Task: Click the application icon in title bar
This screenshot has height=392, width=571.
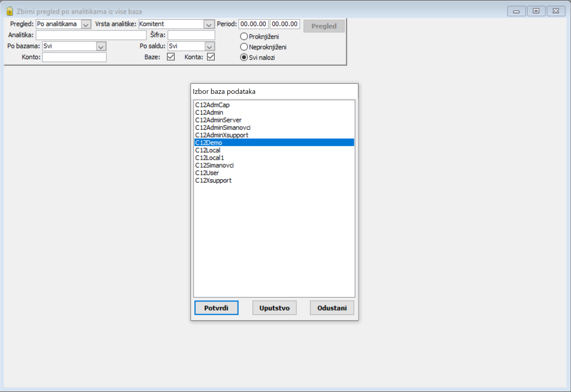Action: coord(10,11)
